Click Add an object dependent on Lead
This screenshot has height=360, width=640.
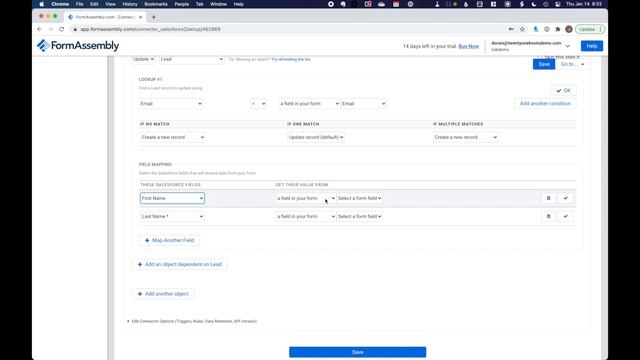point(179,264)
